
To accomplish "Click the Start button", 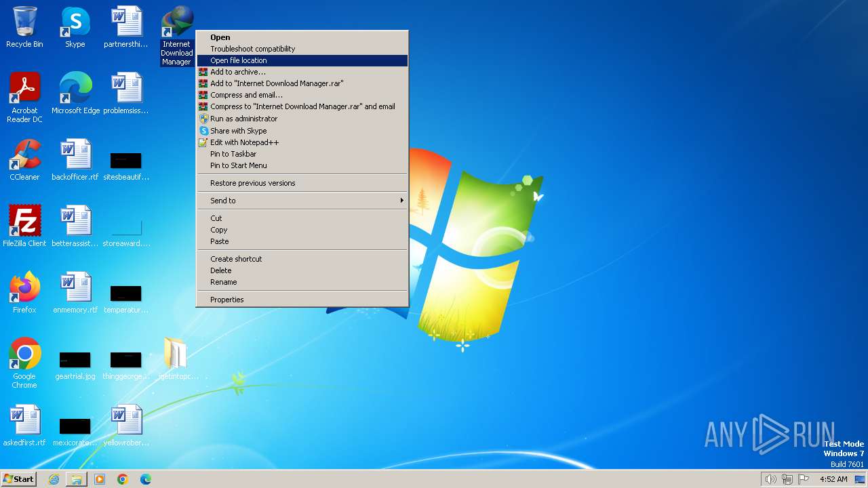I will click(19, 479).
